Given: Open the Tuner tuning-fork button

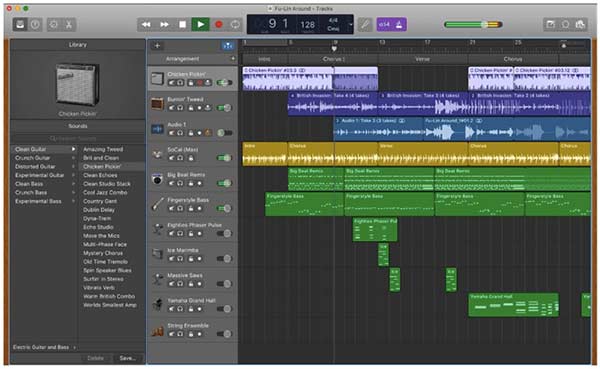Looking at the screenshot, I should point(365,24).
